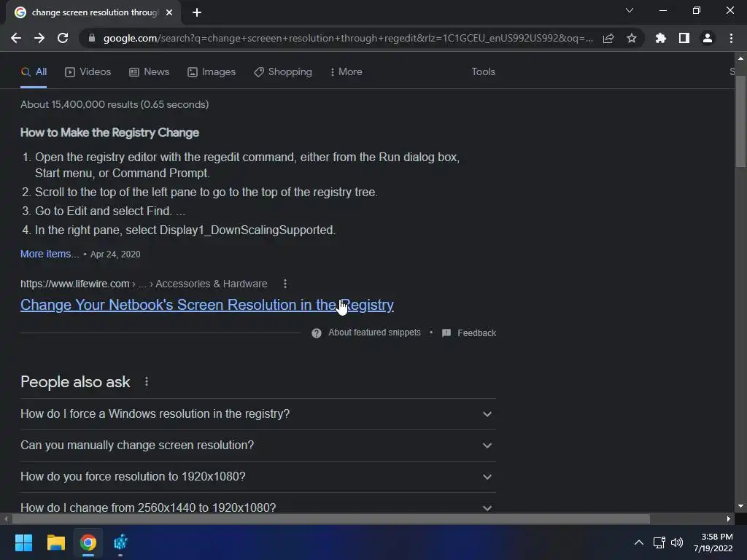Select the 'change screen resolution' browser tab
Screen dimensions: 747x560
coord(93,12)
